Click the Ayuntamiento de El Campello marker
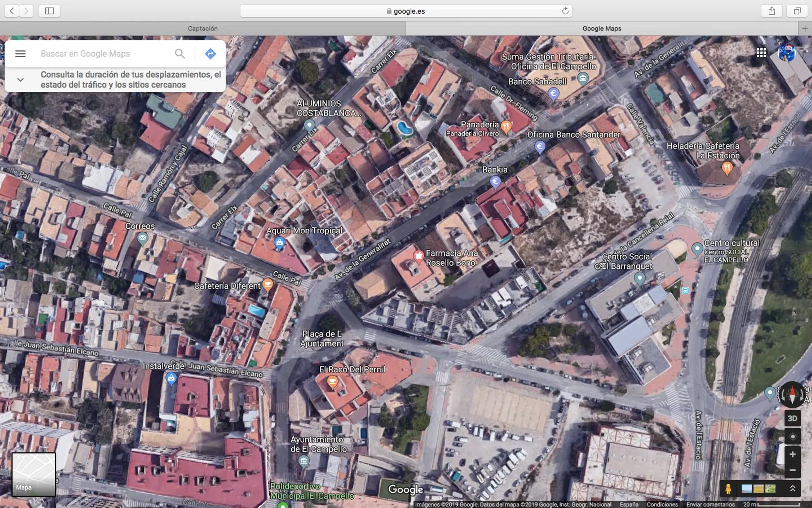Image resolution: width=812 pixels, height=508 pixels. tap(303, 461)
